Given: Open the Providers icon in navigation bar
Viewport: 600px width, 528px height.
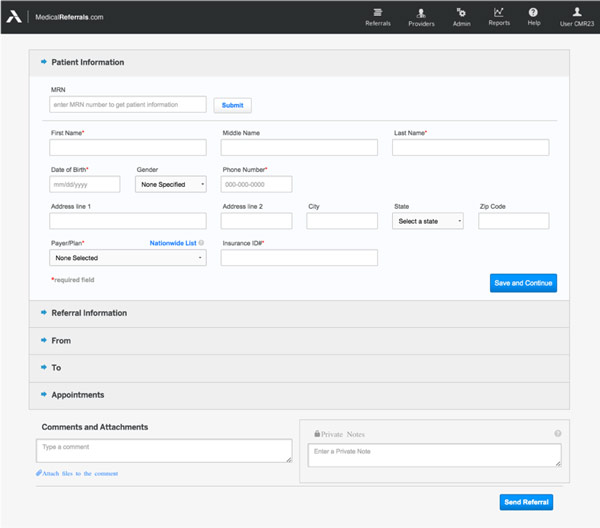Looking at the screenshot, I should click(421, 12).
